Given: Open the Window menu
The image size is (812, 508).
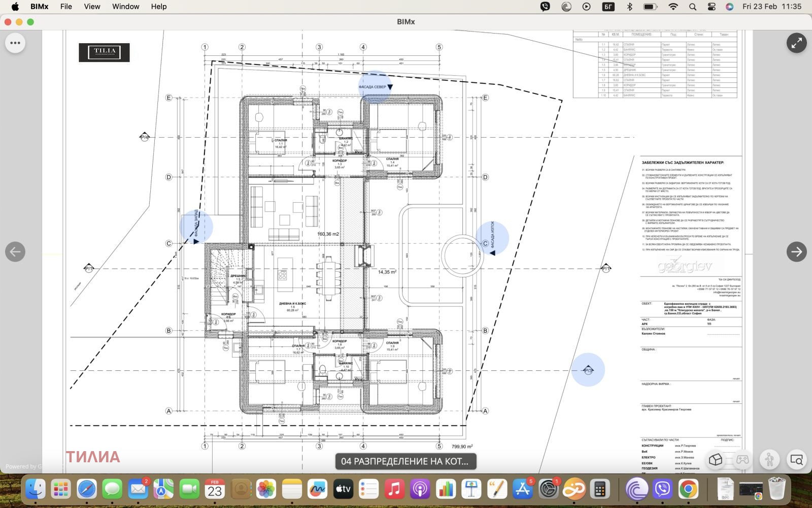Looking at the screenshot, I should pyautogui.click(x=125, y=7).
